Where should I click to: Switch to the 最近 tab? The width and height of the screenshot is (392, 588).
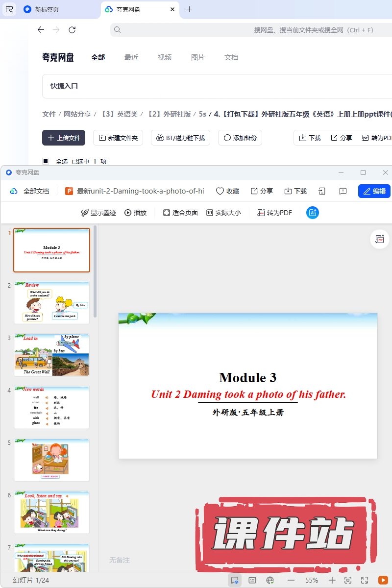coord(131,57)
